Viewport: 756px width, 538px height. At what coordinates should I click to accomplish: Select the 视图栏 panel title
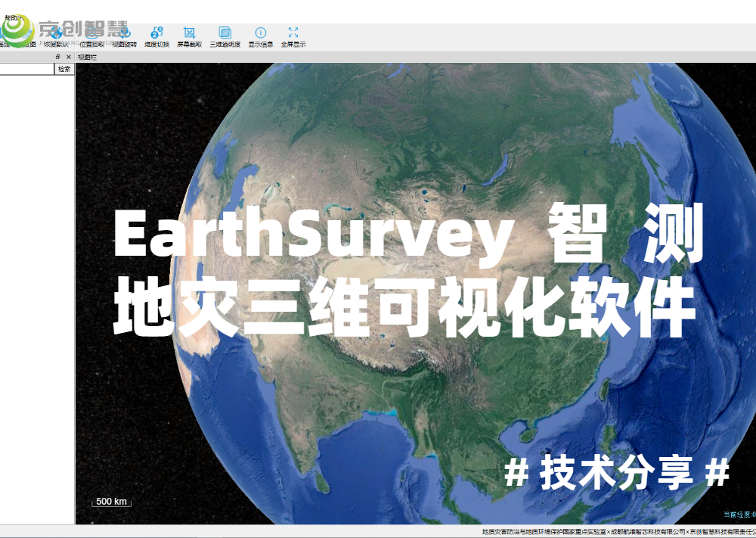(x=87, y=57)
